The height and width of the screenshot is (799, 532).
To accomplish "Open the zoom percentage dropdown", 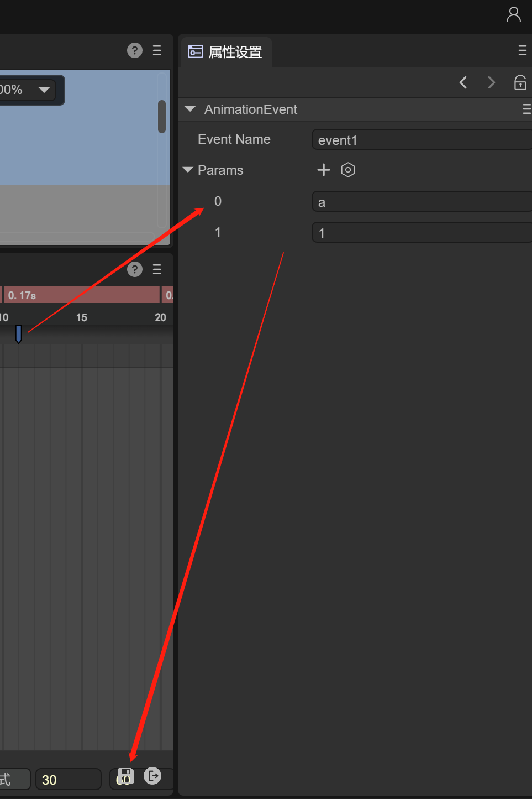I will pyautogui.click(x=44, y=90).
